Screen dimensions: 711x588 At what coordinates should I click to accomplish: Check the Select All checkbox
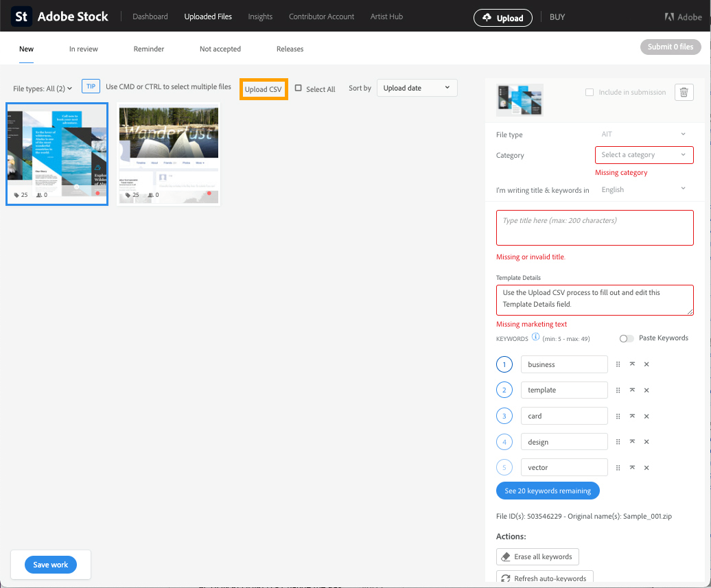[299, 89]
